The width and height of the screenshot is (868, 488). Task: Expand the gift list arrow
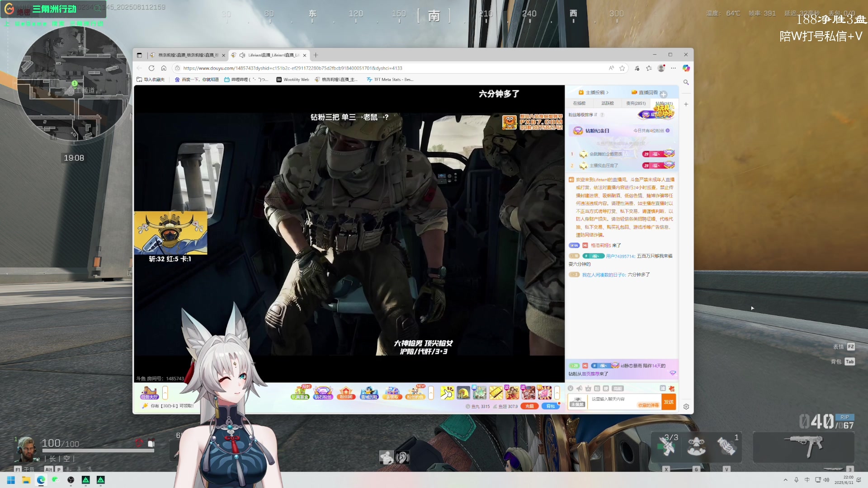click(x=557, y=393)
